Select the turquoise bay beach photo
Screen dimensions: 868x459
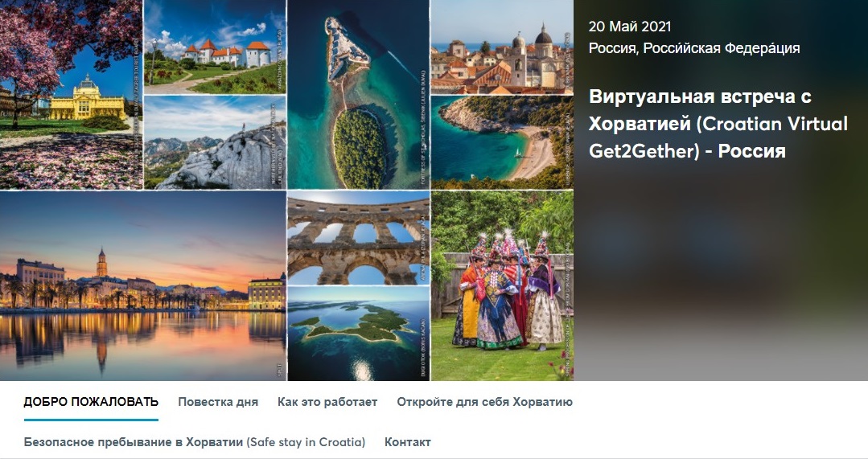click(502, 142)
